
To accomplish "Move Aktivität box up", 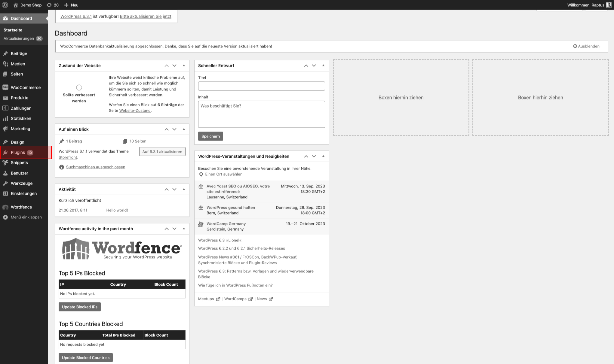I will 167,189.
